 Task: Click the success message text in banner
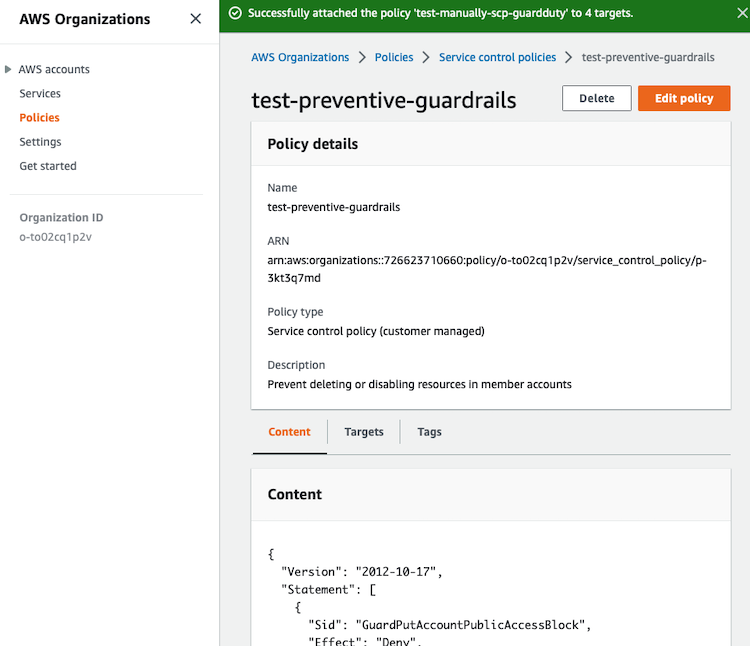coord(440,13)
